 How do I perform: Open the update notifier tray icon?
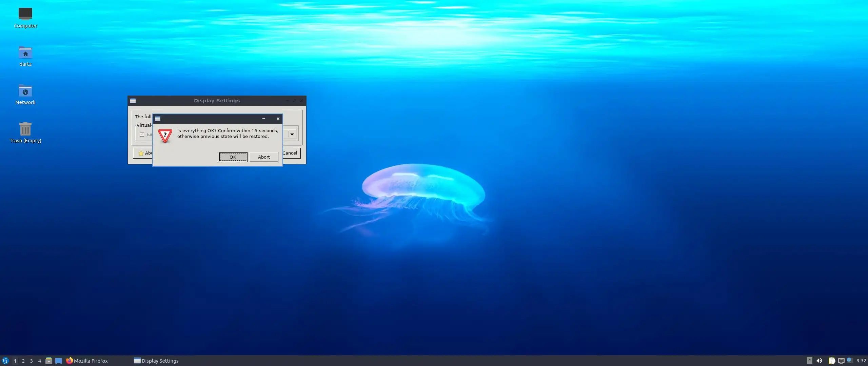pyautogui.click(x=849, y=360)
